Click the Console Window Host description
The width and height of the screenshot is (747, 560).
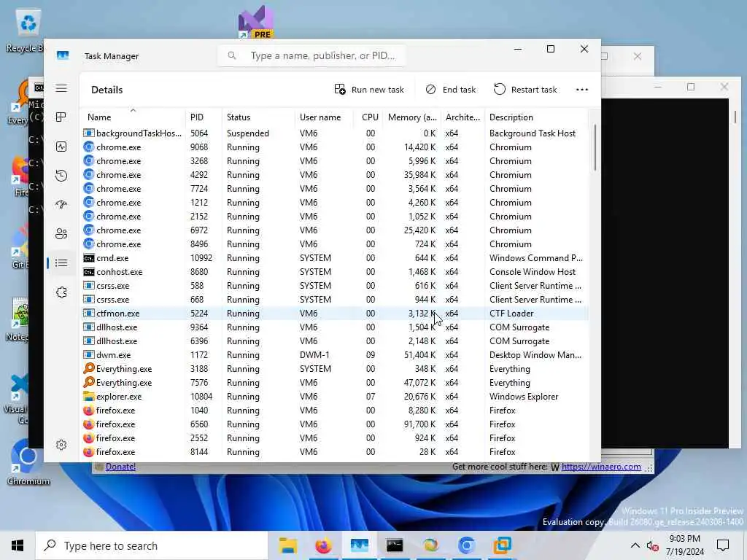tap(532, 272)
